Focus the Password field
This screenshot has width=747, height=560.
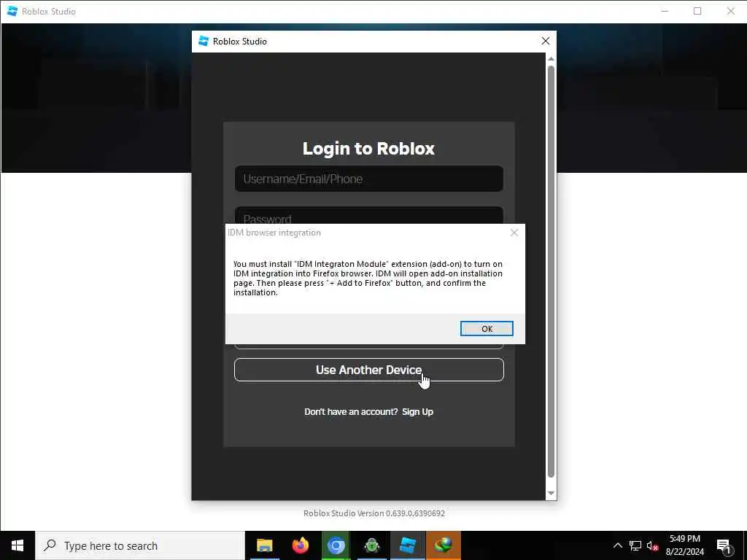(x=368, y=215)
